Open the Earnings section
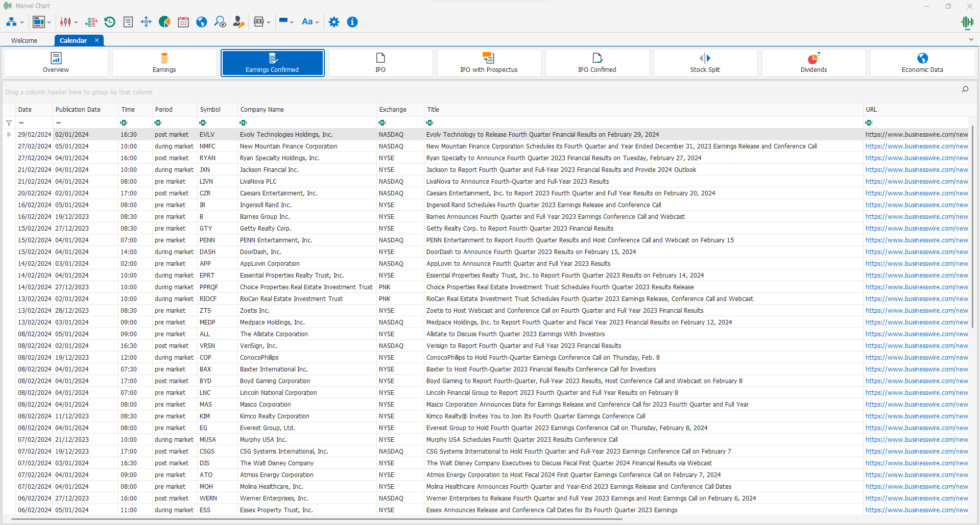 pos(164,63)
